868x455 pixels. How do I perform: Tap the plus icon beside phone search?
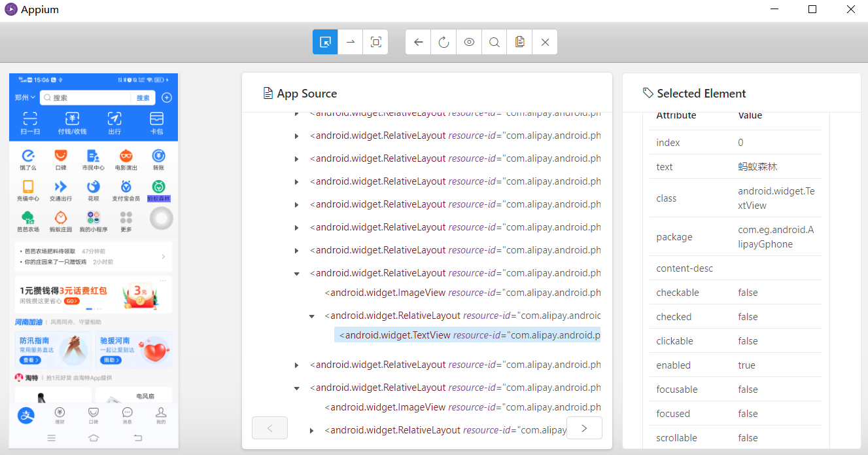pyautogui.click(x=167, y=98)
